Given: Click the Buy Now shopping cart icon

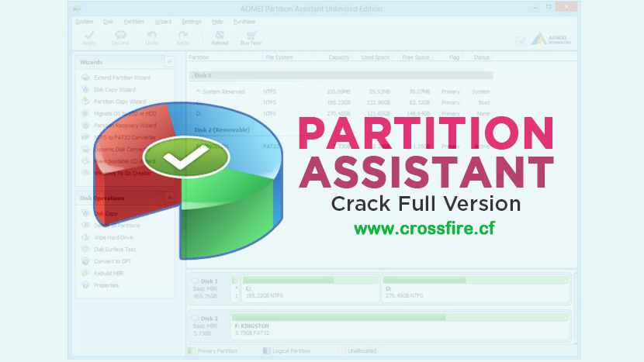Looking at the screenshot, I should point(251,36).
